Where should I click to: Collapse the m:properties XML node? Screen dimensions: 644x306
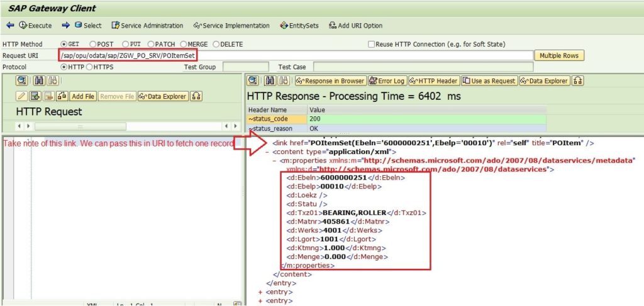pos(275,161)
